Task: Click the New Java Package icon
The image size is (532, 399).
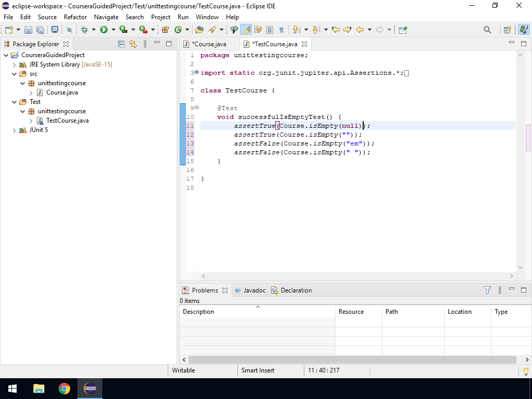Action: pos(166,30)
